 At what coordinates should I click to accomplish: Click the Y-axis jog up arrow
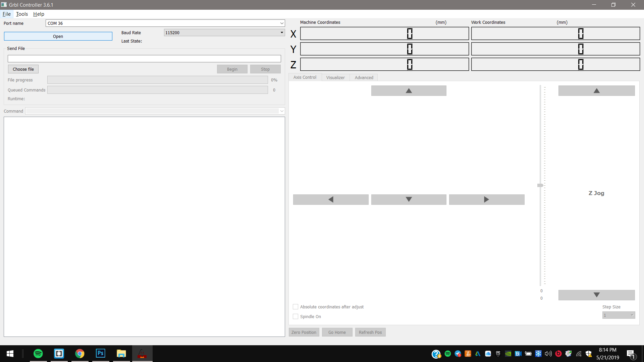(x=409, y=91)
